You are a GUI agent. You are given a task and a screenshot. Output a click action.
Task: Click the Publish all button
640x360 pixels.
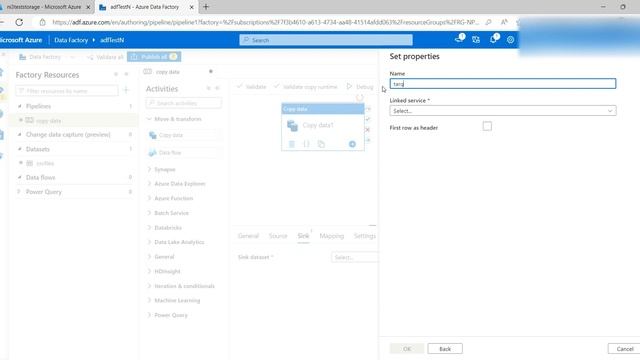tap(154, 57)
